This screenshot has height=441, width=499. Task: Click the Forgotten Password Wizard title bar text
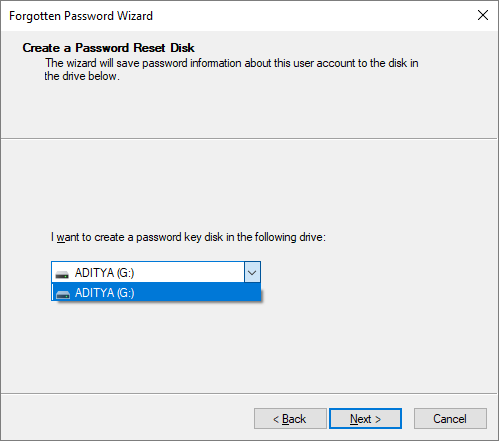(81, 16)
